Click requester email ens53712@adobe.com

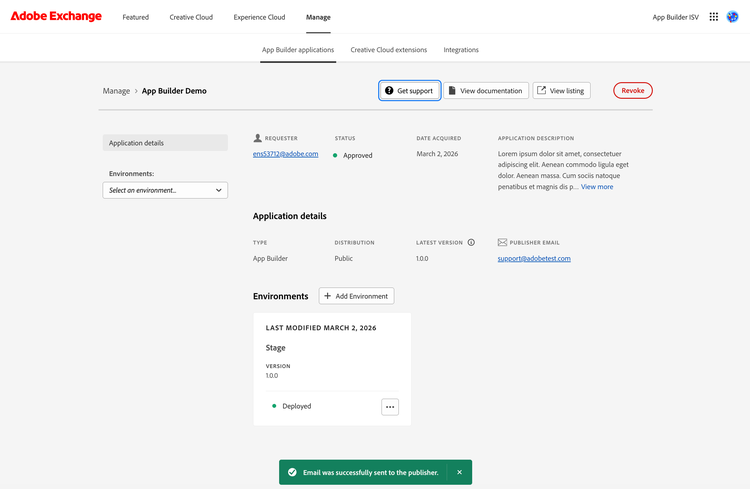pos(286,154)
